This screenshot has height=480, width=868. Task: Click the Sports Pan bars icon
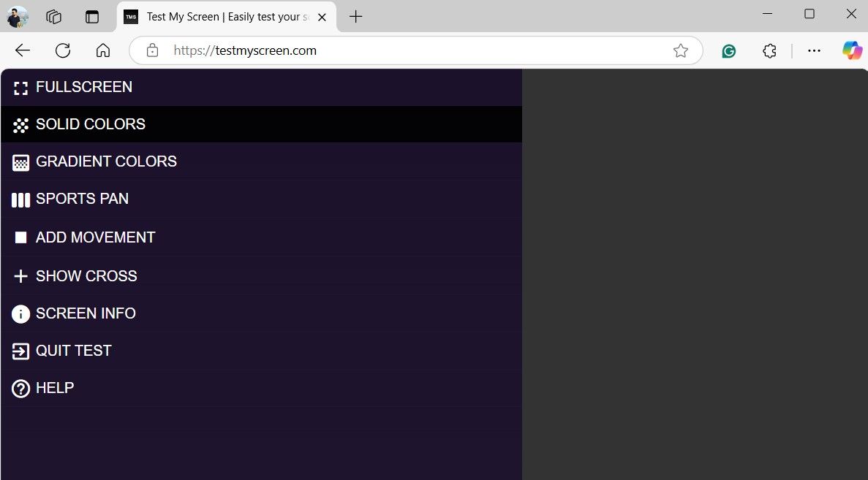[x=20, y=199]
